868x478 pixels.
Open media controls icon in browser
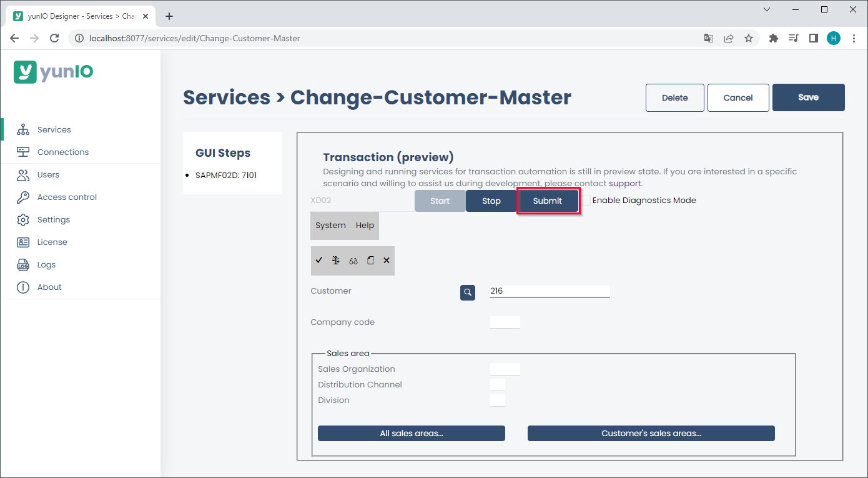pos(794,38)
